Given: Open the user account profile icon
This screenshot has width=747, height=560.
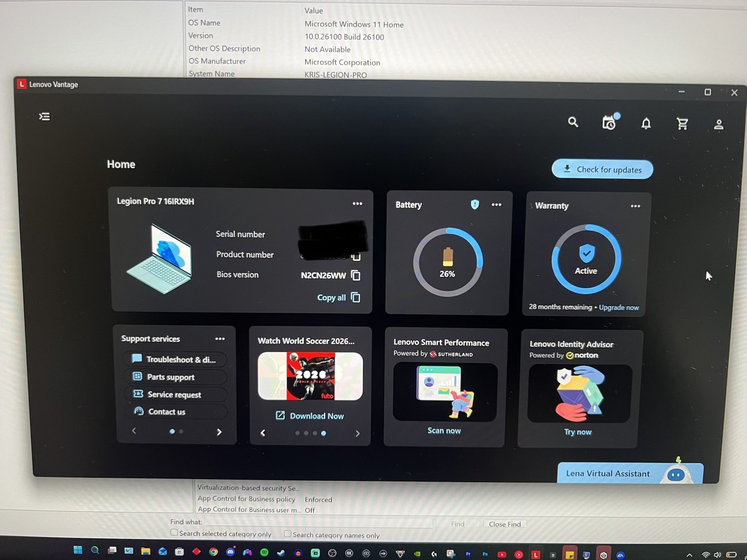Looking at the screenshot, I should (x=719, y=125).
